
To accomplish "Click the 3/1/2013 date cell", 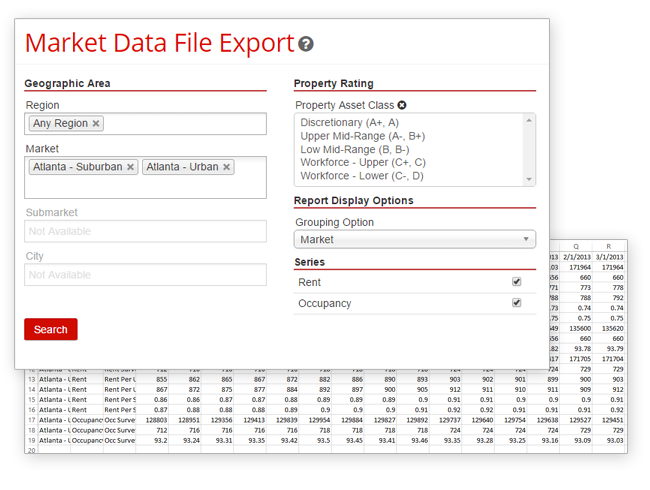I will click(609, 257).
